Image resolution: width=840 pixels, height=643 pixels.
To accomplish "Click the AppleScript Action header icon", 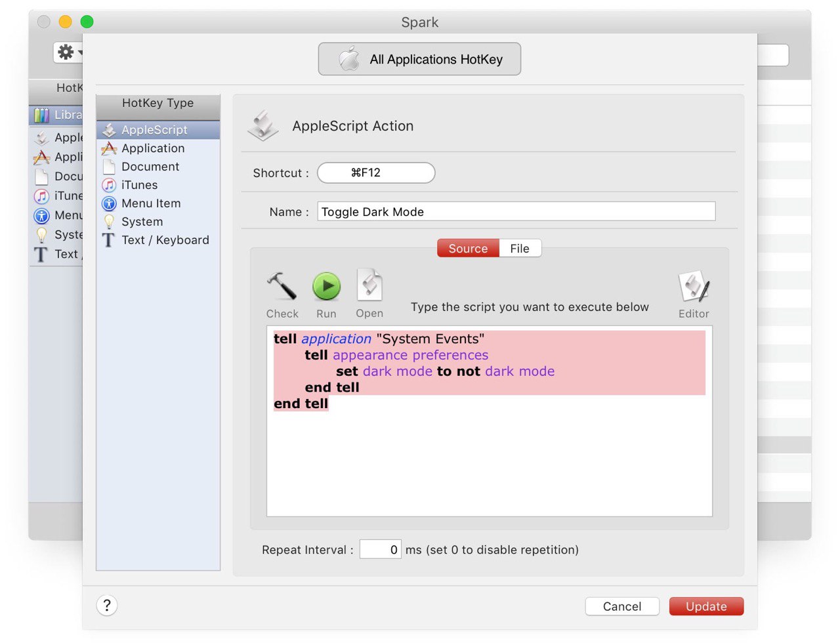I will [x=263, y=125].
